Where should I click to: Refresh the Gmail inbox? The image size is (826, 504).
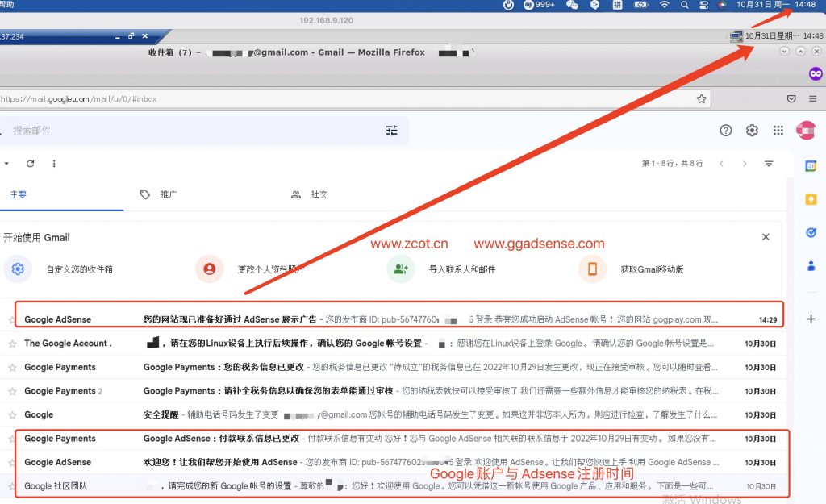pyautogui.click(x=31, y=163)
